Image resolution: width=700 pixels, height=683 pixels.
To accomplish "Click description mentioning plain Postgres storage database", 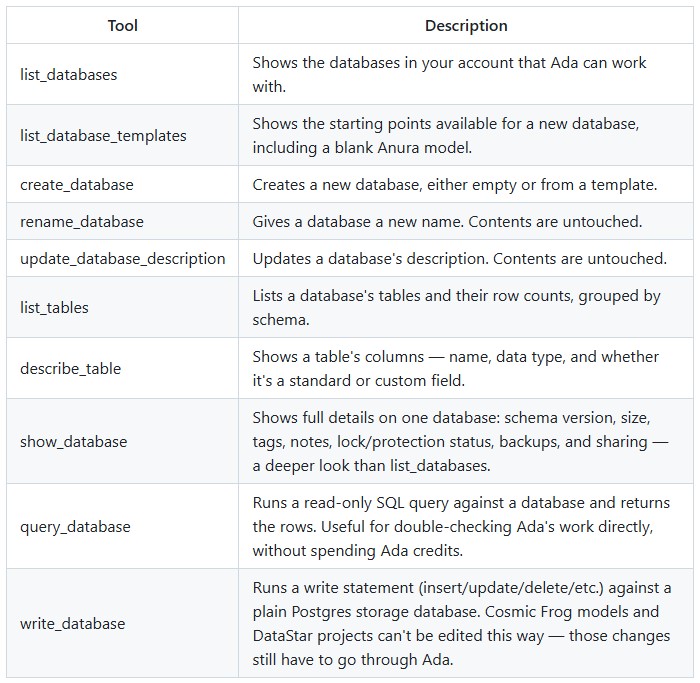I will click(x=462, y=624).
